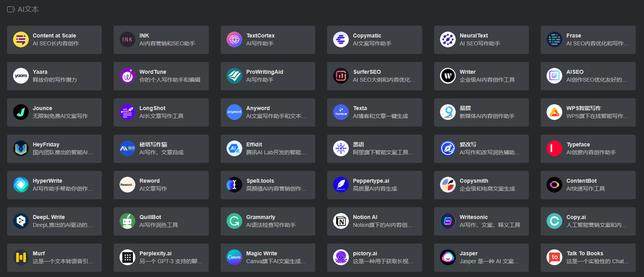Click the Typeface red icon
Screen dimensions: 644x277
[554, 149]
